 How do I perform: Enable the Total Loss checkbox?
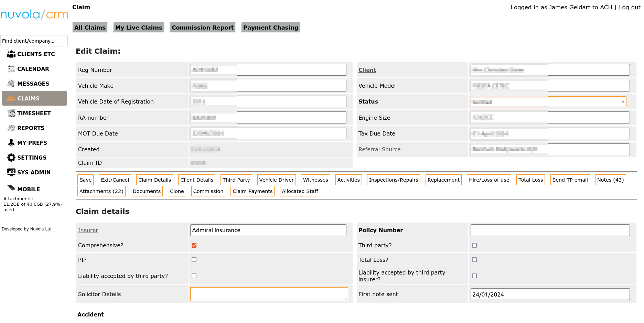pos(474,260)
